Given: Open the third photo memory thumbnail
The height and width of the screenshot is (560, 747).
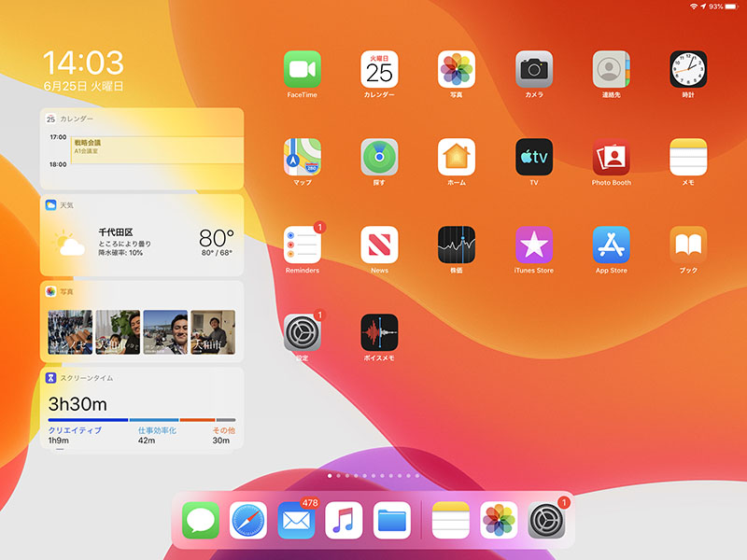Looking at the screenshot, I should 165,332.
